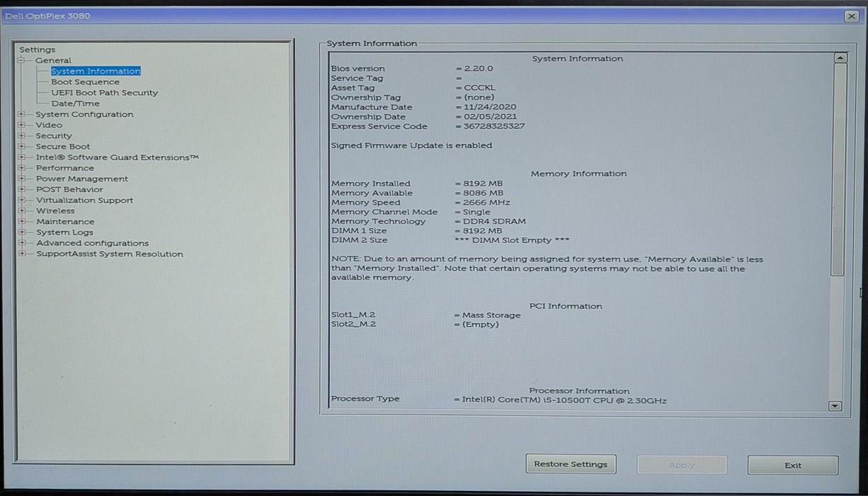This screenshot has height=496, width=868.
Task: Expand the Virtualization Support node
Action: (22, 200)
